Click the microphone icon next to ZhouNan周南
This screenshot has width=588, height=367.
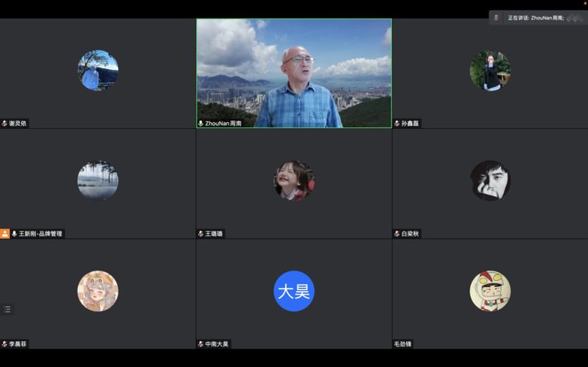coord(200,123)
